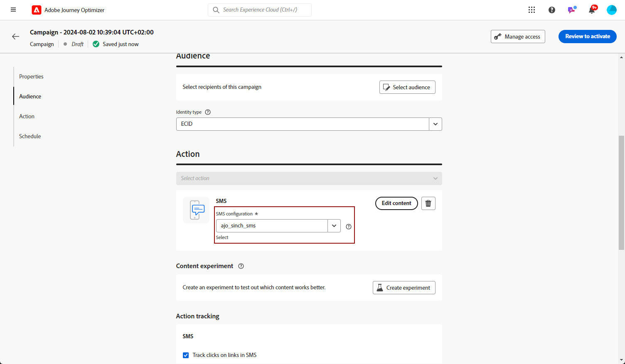Expand the Identity type ECID dropdown
The height and width of the screenshot is (364, 625).
pyautogui.click(x=435, y=124)
